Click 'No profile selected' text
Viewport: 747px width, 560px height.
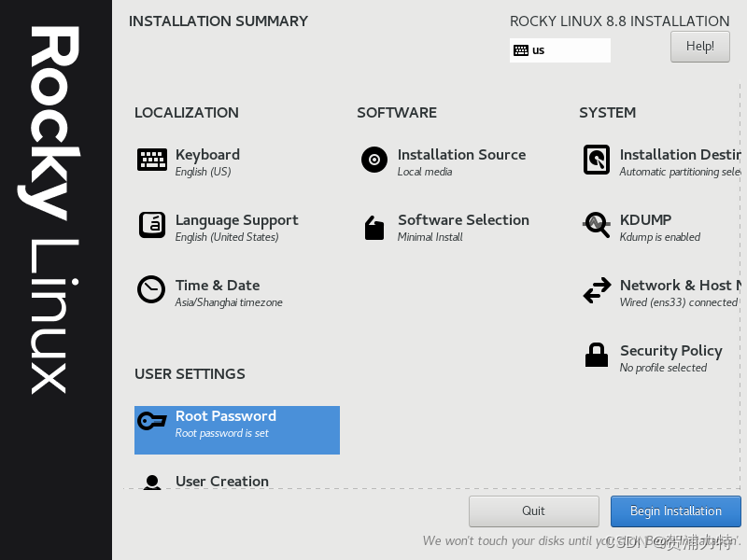tap(663, 368)
